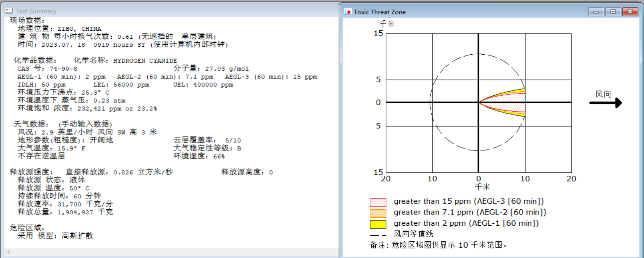
Task: Click the '危险区域:' section heading
Action: tap(27, 228)
